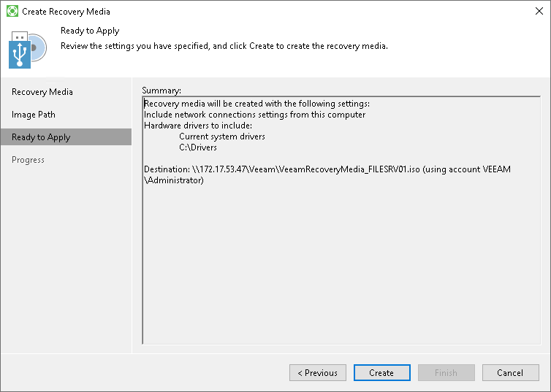Cancel the recovery media wizard
The image size is (551, 392).
pos(511,372)
